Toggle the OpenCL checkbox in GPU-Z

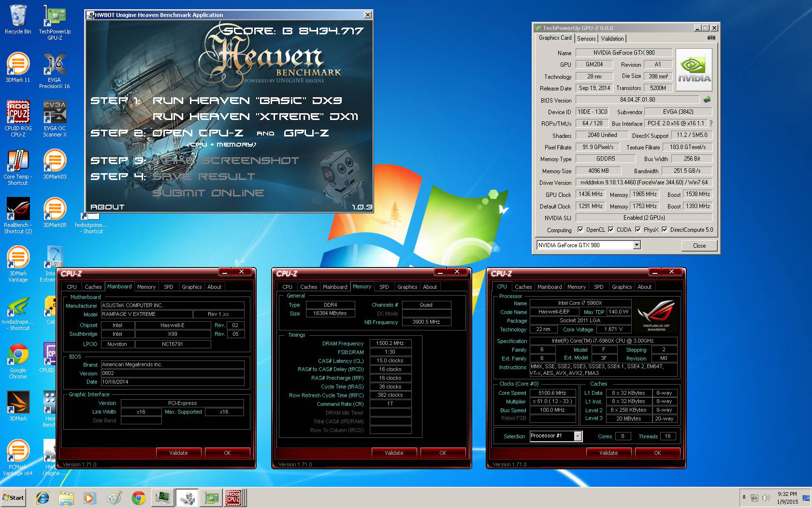(580, 230)
